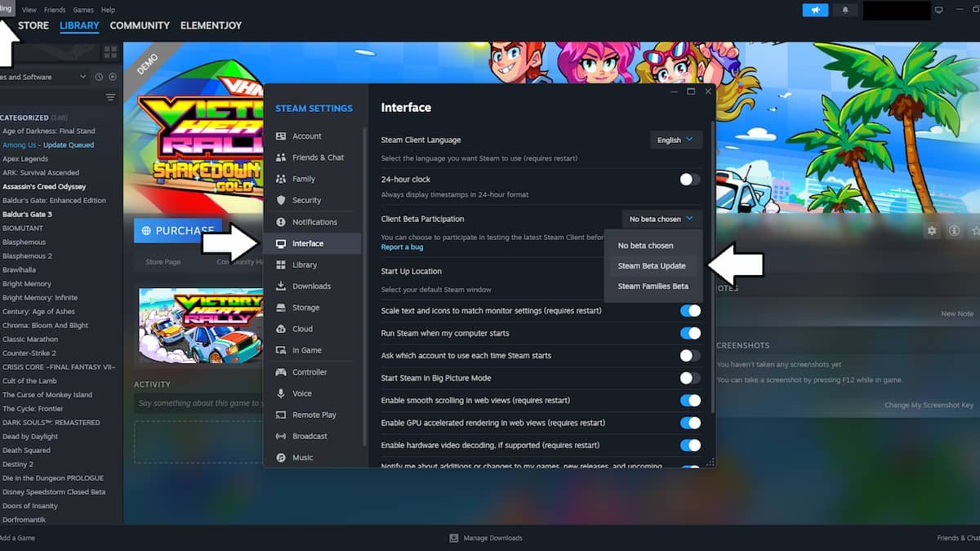Click the settings content vertical scrollbar
This screenshot has height=551, width=980.
[x=713, y=265]
